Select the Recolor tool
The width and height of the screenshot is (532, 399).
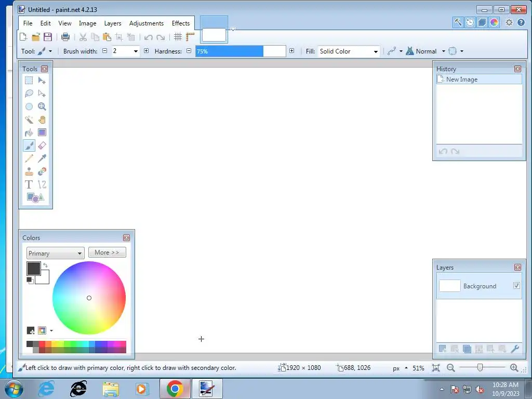42,171
